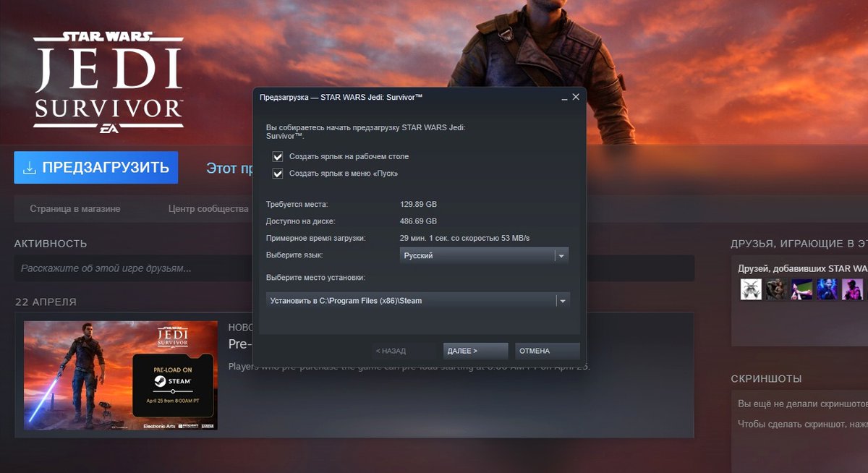Minimize the pre-load dialog window
The width and height of the screenshot is (868, 473).
tap(563, 97)
